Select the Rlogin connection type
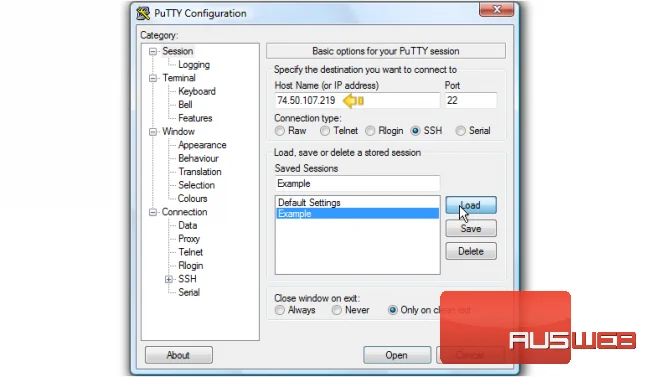The image size is (650, 377). (x=370, y=131)
